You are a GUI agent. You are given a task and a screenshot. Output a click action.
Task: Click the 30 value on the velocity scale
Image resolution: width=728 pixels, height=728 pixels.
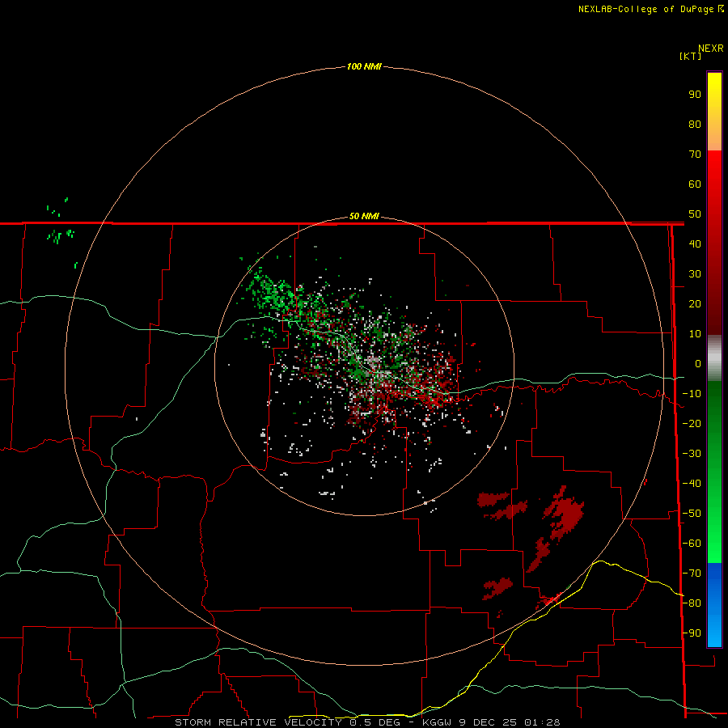coord(695,274)
